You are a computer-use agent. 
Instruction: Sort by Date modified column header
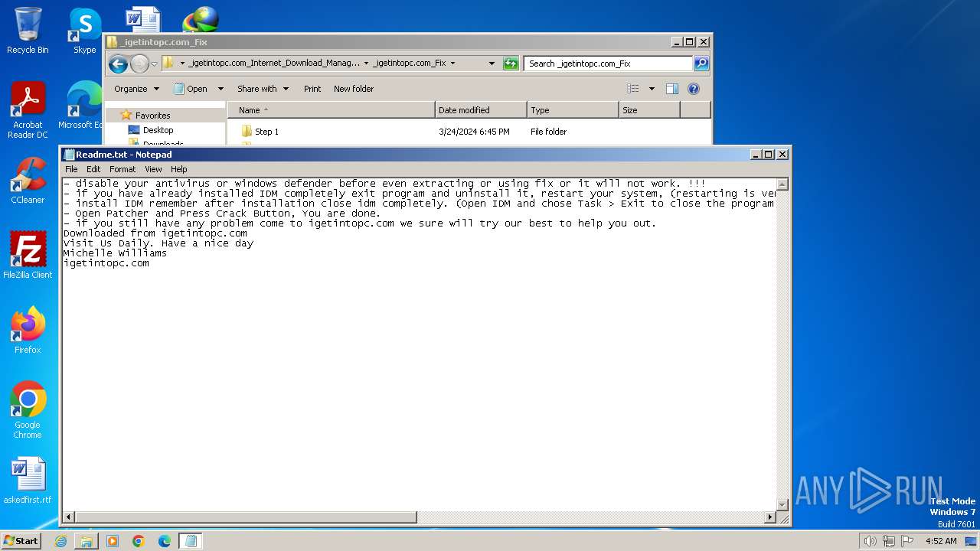481,110
